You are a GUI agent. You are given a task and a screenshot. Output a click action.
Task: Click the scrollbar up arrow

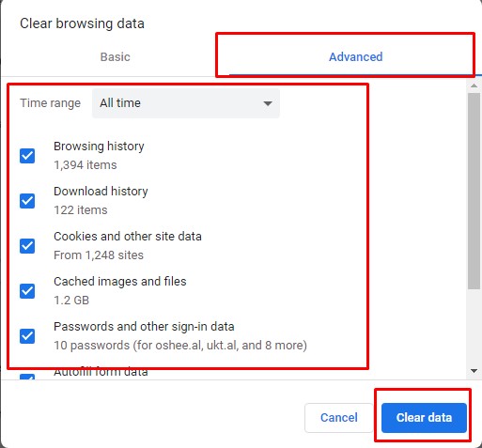coord(474,85)
